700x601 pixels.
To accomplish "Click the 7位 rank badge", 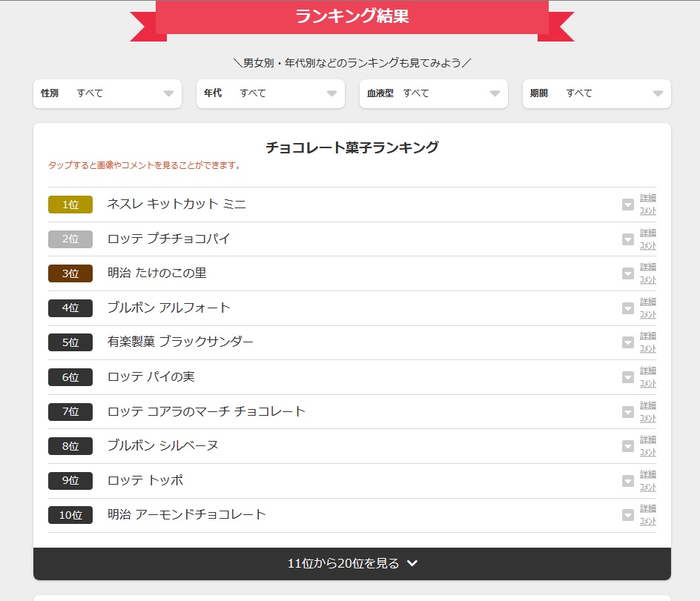I will point(70,412).
